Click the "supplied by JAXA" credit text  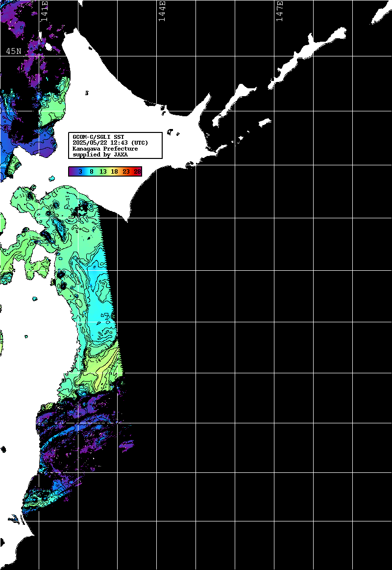[100, 155]
